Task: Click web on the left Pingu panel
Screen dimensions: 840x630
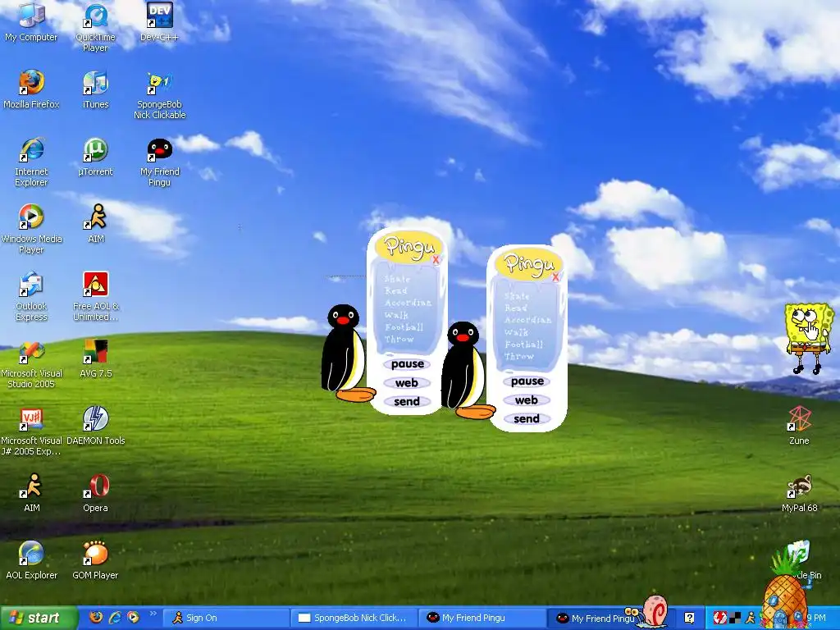Action: click(x=407, y=383)
